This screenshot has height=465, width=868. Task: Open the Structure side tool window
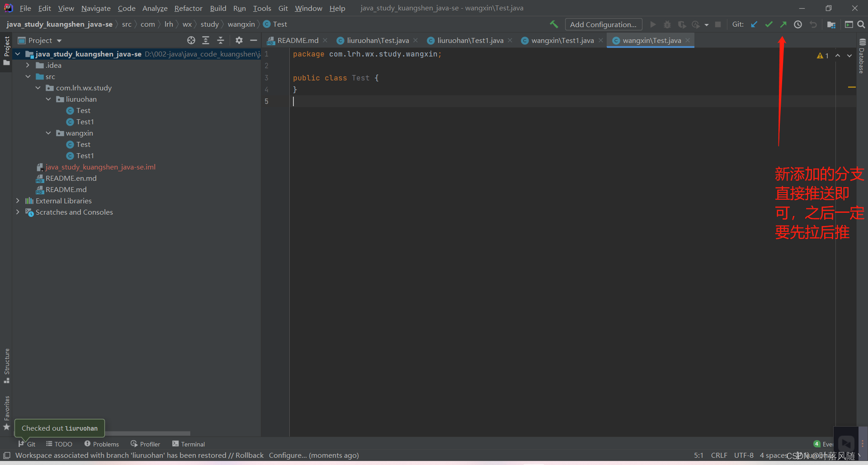coord(7,366)
